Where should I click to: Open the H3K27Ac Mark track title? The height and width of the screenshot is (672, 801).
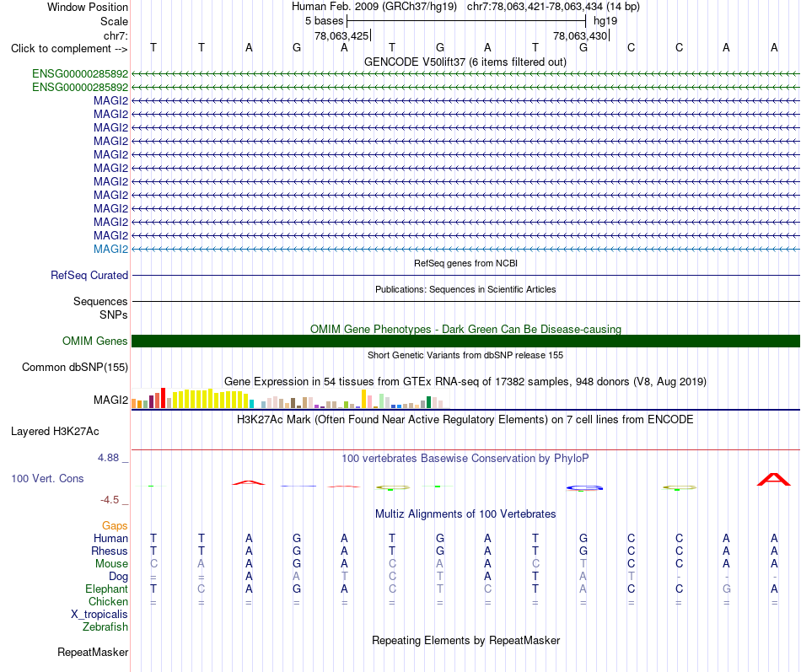[465, 420]
